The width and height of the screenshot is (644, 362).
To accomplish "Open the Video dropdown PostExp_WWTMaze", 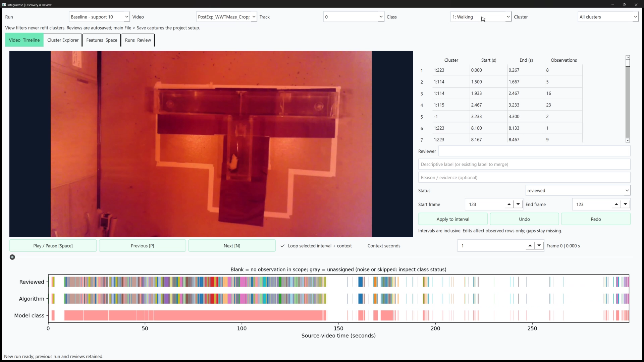I will point(226,17).
